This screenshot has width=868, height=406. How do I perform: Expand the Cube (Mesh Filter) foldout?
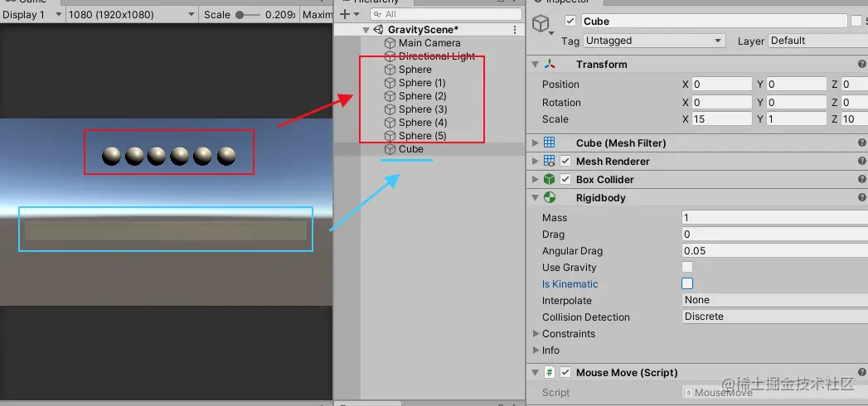coord(536,143)
